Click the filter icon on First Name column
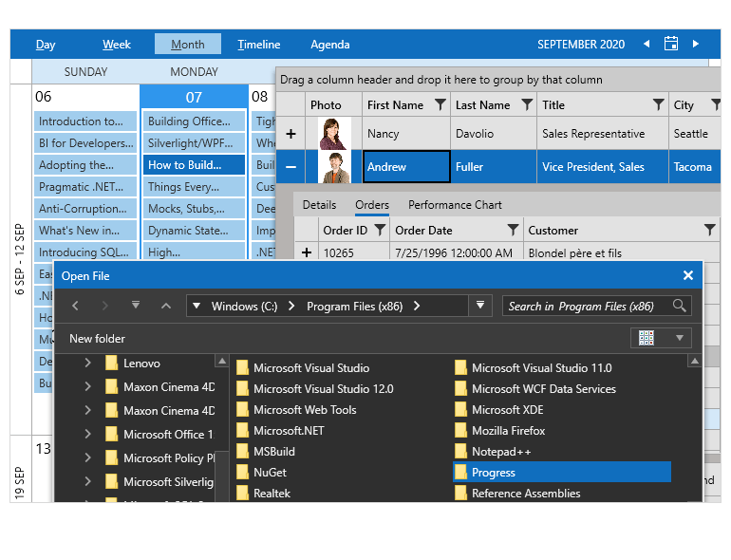731x560 pixels. click(440, 105)
